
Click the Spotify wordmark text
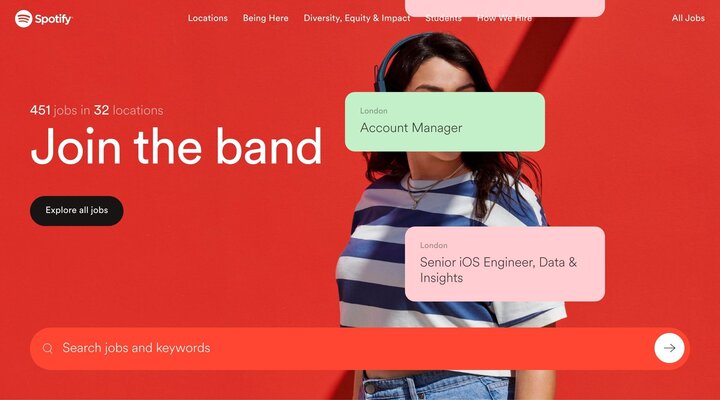pos(53,19)
